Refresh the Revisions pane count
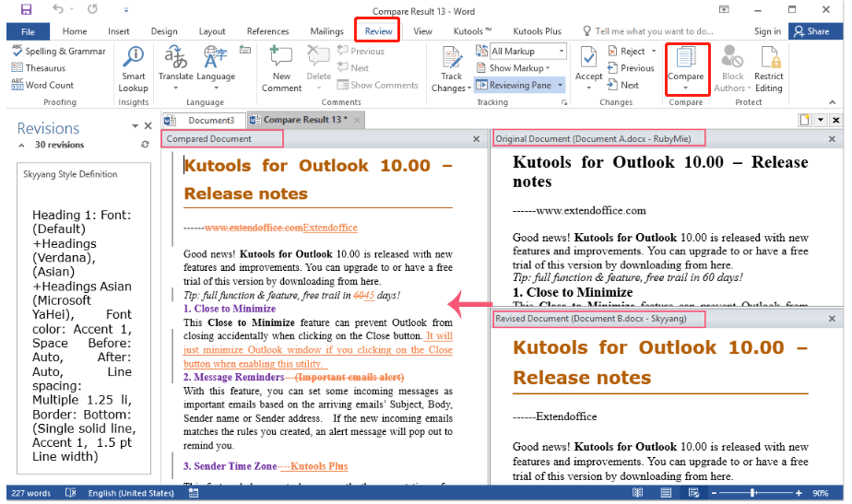 coord(145,145)
